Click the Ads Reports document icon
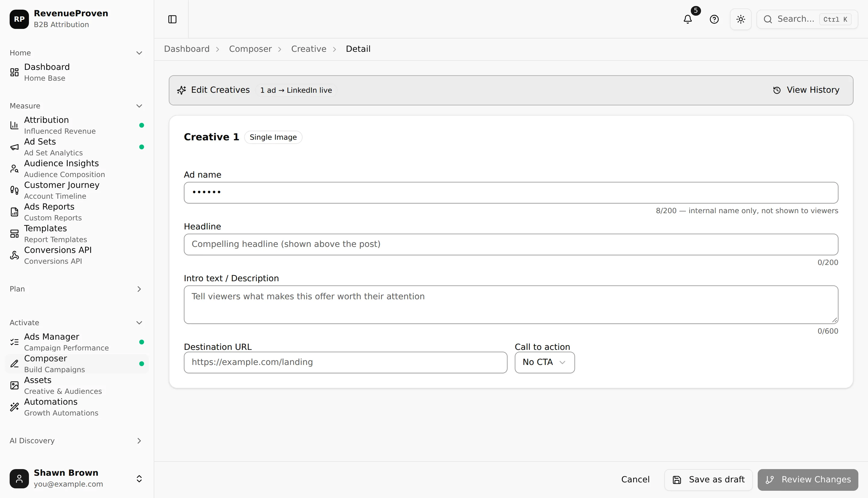 pyautogui.click(x=14, y=212)
